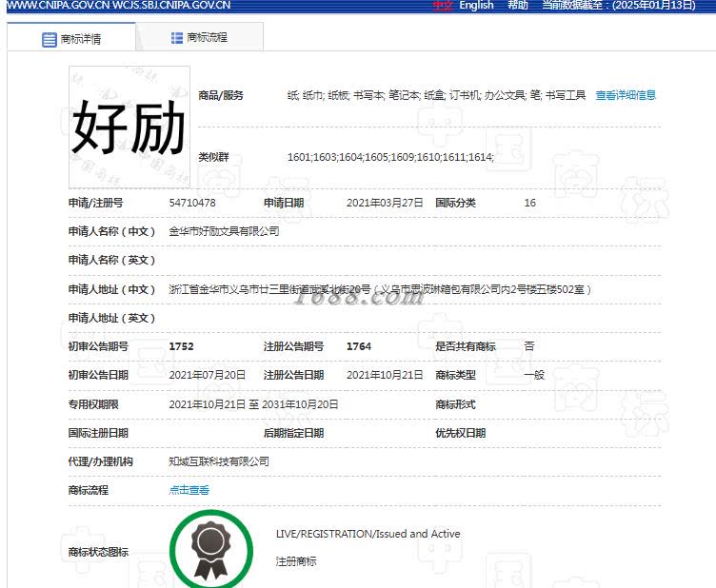Select shared trademark value 否
This screenshot has width=716, height=588.
pyautogui.click(x=529, y=346)
